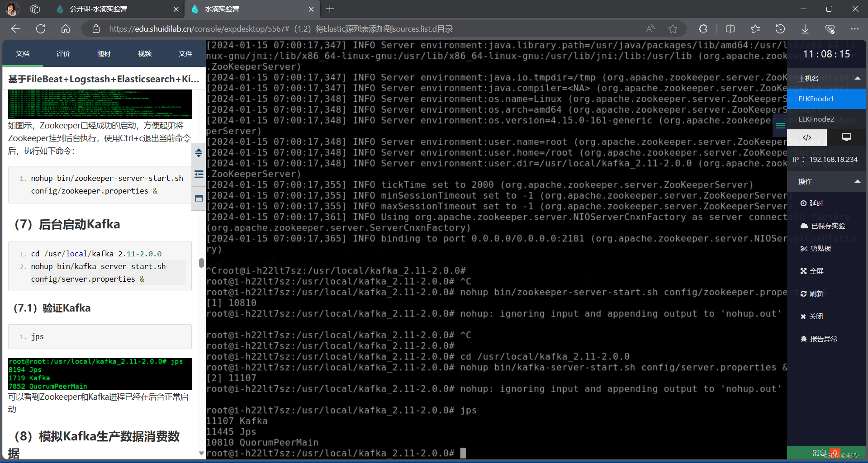
Task: Open the 剪贴板 clipboard action
Action: 816,249
